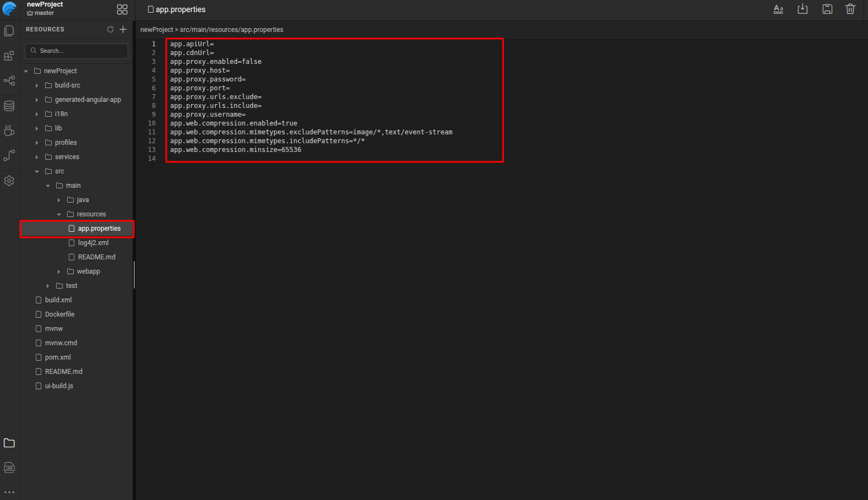This screenshot has height=500, width=868.
Task: Click the trash delete icon in top toolbar
Action: (x=850, y=9)
